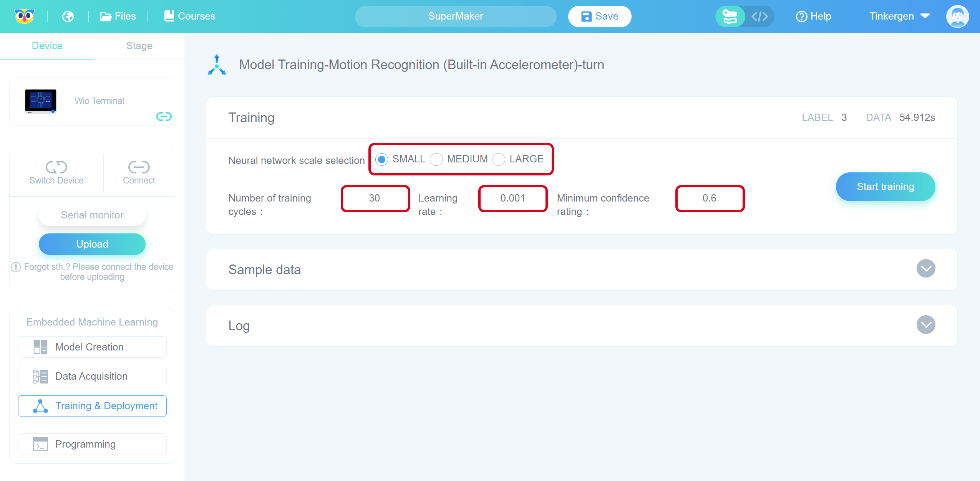Click the link icon on Wio Terminal card

[x=164, y=116]
